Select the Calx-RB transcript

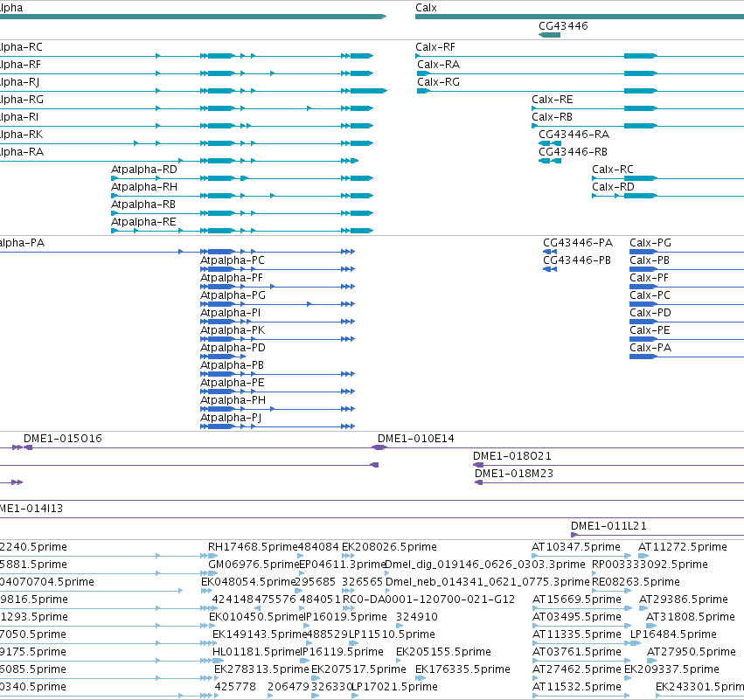637,126
